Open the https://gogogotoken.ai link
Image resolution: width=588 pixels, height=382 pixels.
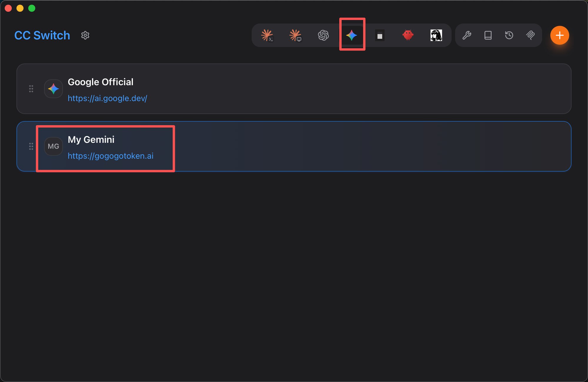[x=111, y=156]
